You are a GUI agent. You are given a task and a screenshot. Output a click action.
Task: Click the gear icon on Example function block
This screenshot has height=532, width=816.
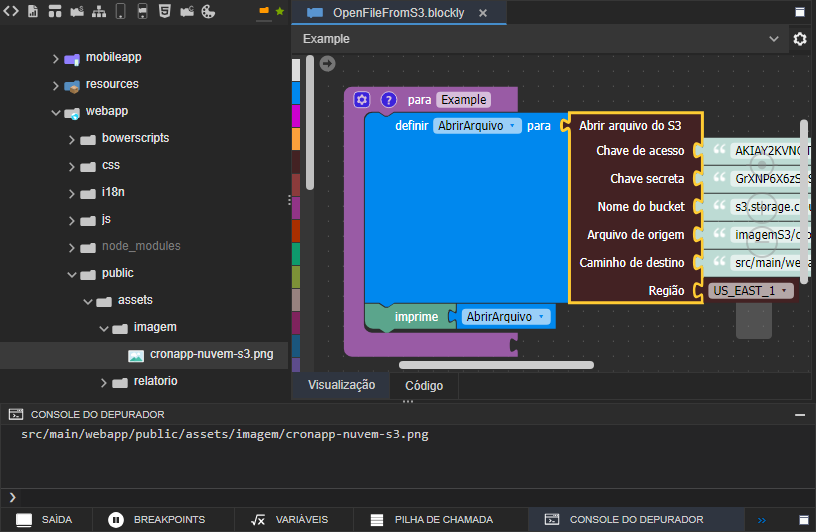pos(362,99)
